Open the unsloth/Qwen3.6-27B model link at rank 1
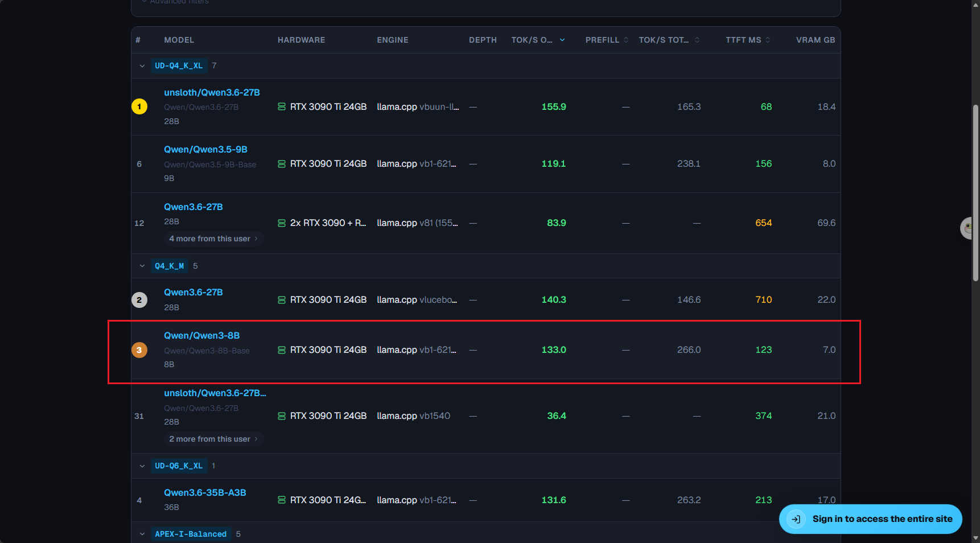This screenshot has width=980, height=543. click(212, 92)
